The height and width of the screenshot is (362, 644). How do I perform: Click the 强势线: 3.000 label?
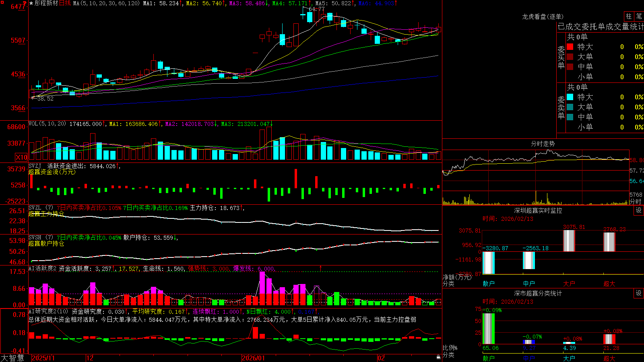(209, 268)
